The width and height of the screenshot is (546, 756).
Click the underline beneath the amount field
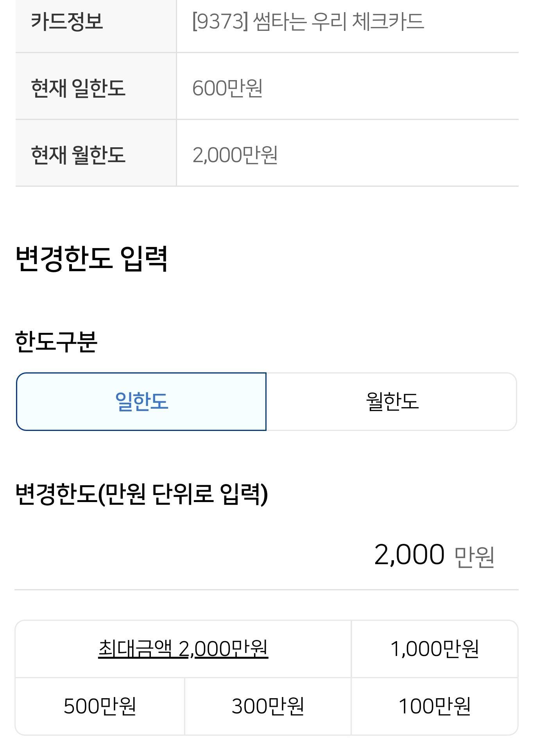click(267, 590)
